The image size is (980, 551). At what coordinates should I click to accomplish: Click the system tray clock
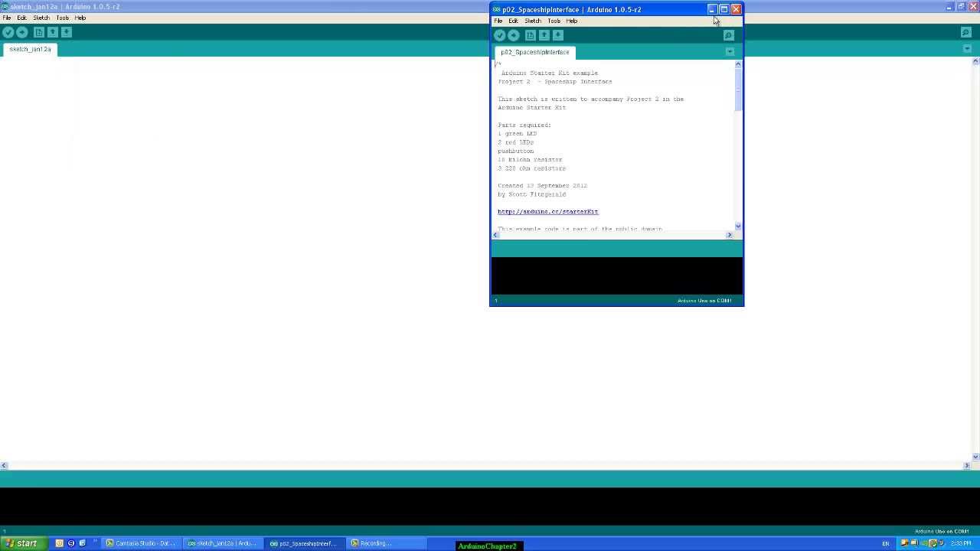(960, 543)
